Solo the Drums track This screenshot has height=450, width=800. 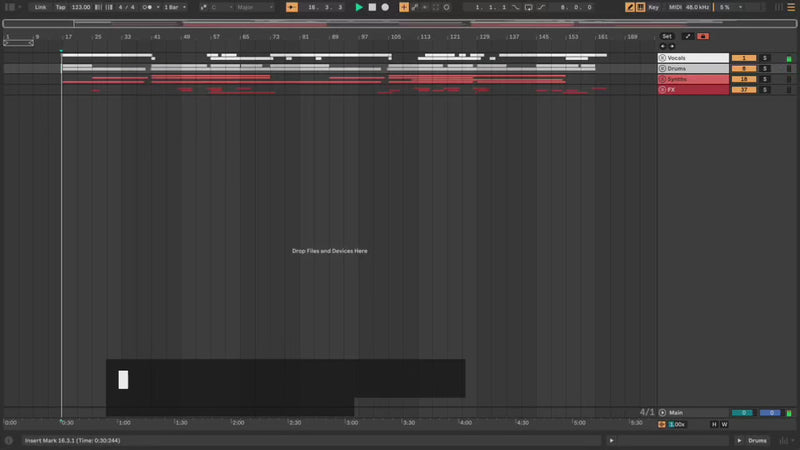(765, 68)
